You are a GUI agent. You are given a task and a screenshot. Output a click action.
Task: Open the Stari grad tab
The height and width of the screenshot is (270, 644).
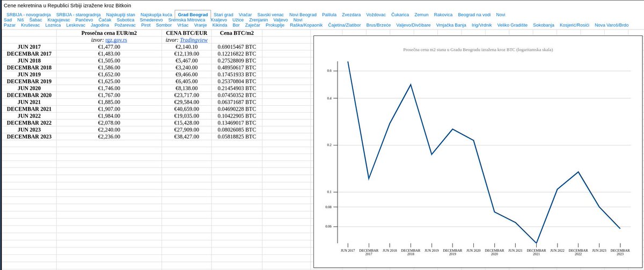(223, 14)
